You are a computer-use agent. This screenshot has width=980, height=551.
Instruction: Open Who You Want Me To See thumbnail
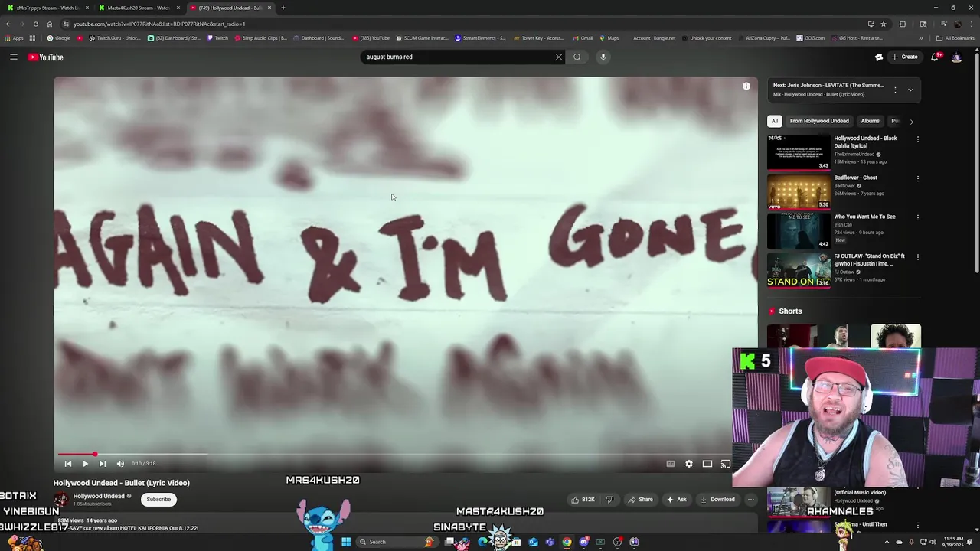coord(799,230)
